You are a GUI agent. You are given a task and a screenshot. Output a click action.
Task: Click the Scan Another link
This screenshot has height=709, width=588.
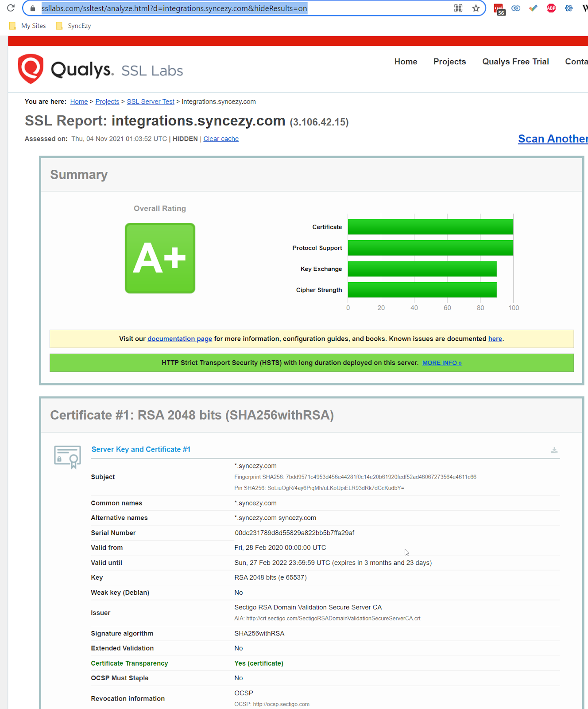point(553,139)
